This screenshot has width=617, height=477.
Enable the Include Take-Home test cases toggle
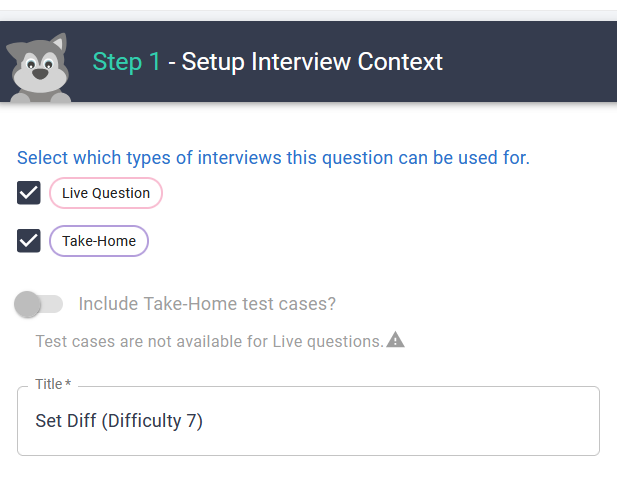pos(38,304)
